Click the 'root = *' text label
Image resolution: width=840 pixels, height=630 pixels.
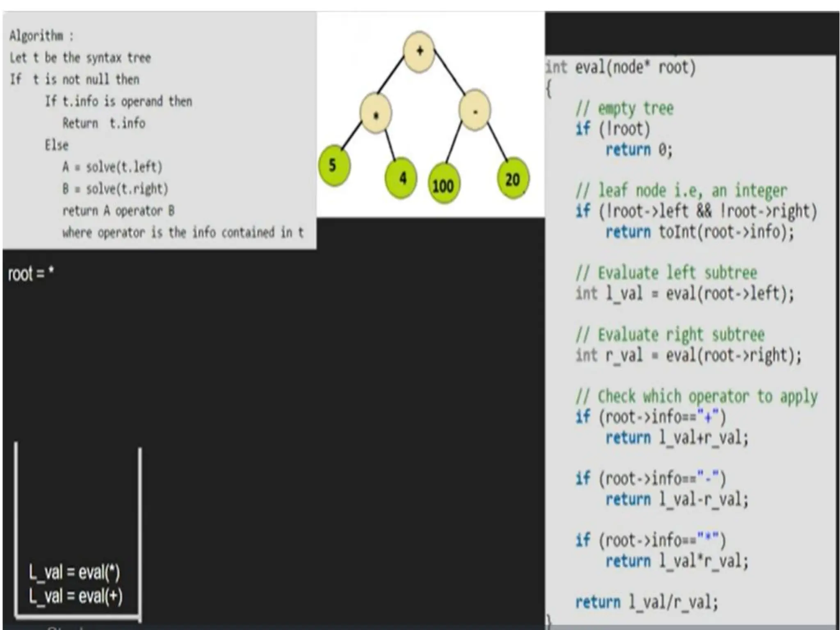31,274
